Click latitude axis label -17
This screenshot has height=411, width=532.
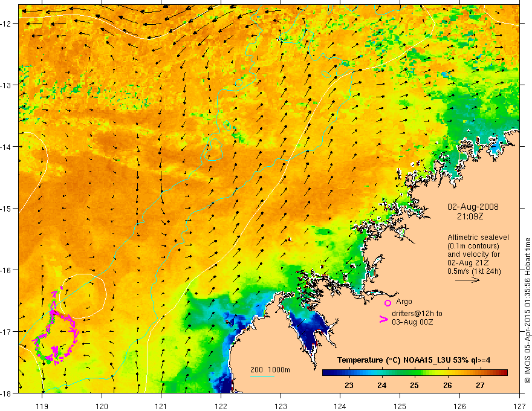6,331
